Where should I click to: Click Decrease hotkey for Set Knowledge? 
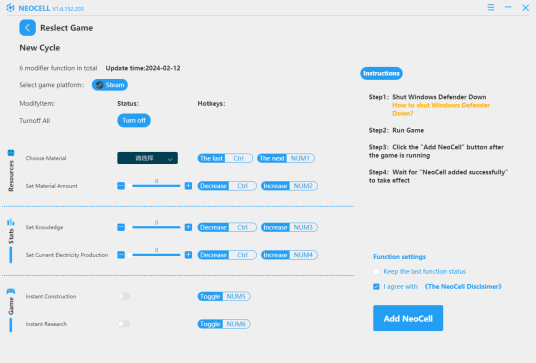(227, 227)
